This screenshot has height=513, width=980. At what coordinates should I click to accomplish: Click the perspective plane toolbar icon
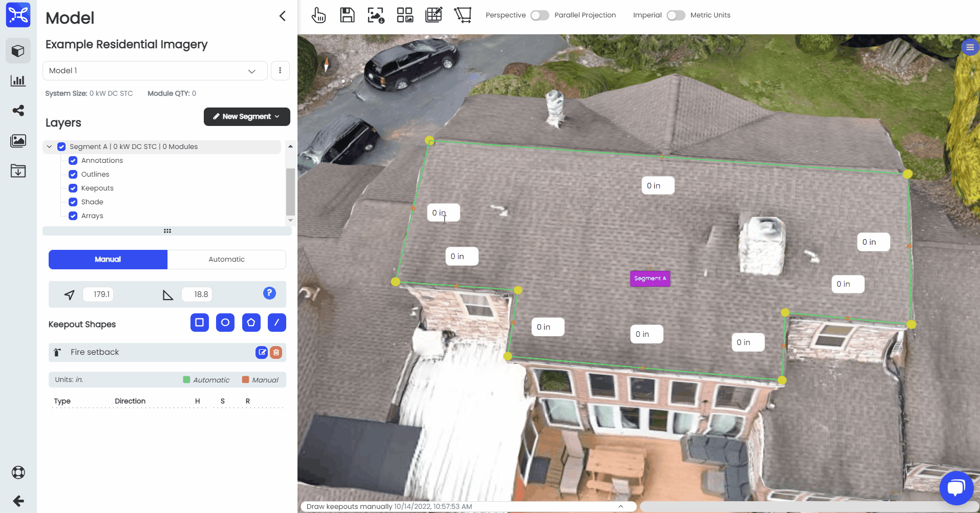click(462, 15)
